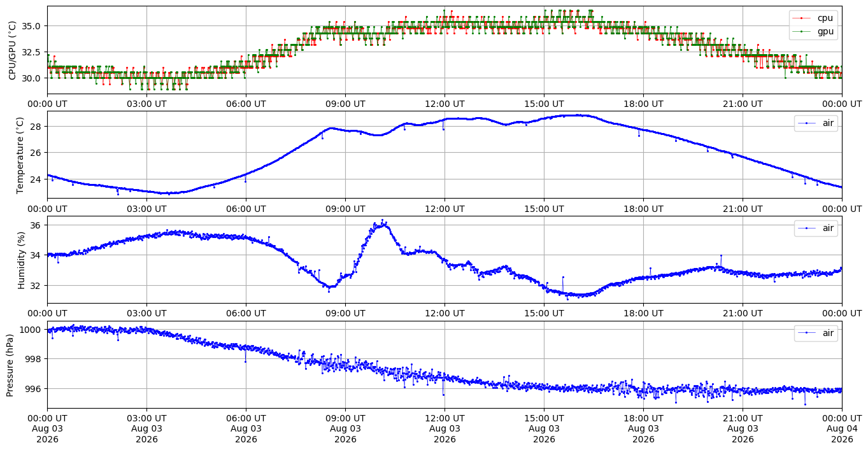868x450 pixels.
Task: Click the 12:00 UT Aug 03 bottom tick label
Action: pos(445,430)
